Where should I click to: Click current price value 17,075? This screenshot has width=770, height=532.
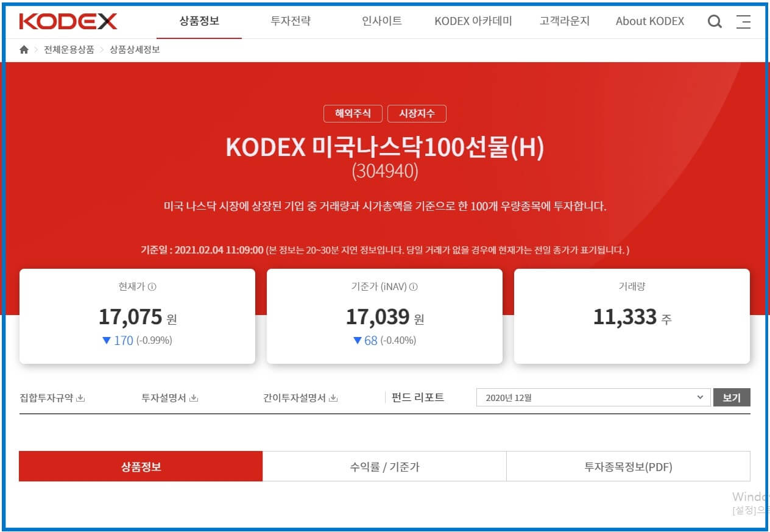click(130, 317)
